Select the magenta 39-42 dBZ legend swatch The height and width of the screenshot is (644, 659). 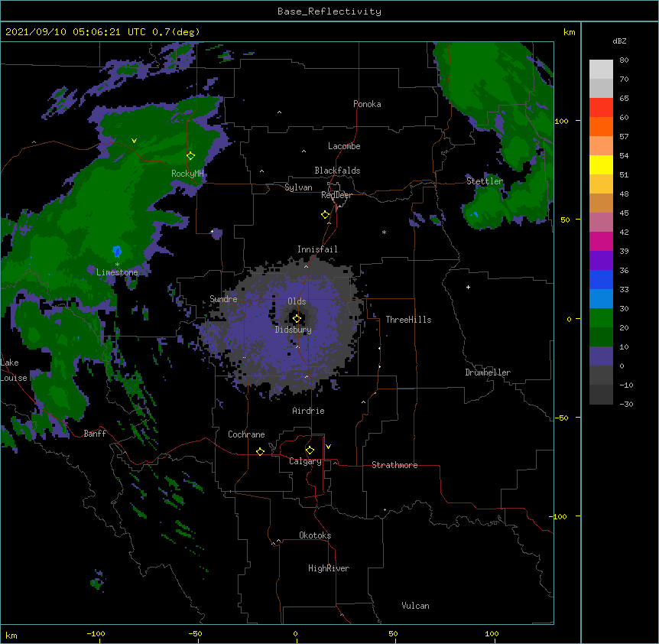pos(601,242)
